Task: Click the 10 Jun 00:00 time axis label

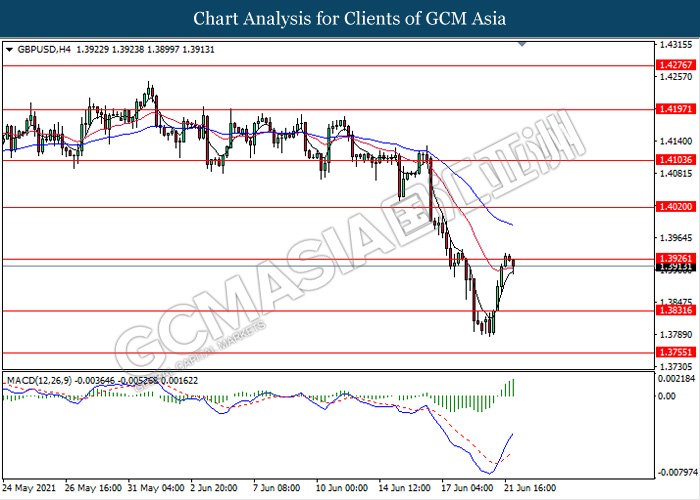Action: click(342, 488)
